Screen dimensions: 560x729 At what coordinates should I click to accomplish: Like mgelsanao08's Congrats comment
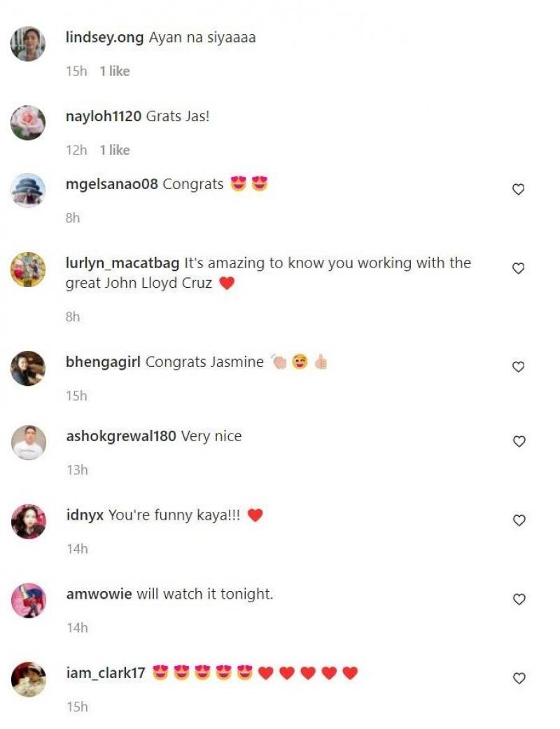tap(518, 189)
